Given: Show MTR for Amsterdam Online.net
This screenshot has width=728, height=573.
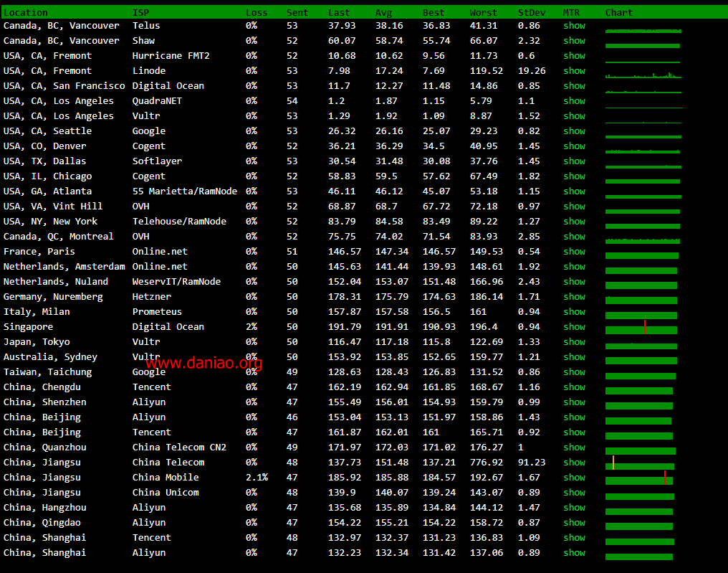Looking at the screenshot, I should pyautogui.click(x=575, y=267).
